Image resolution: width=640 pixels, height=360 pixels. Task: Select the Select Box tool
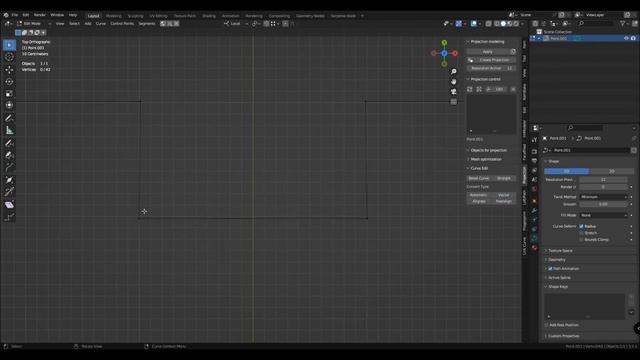tap(9, 45)
